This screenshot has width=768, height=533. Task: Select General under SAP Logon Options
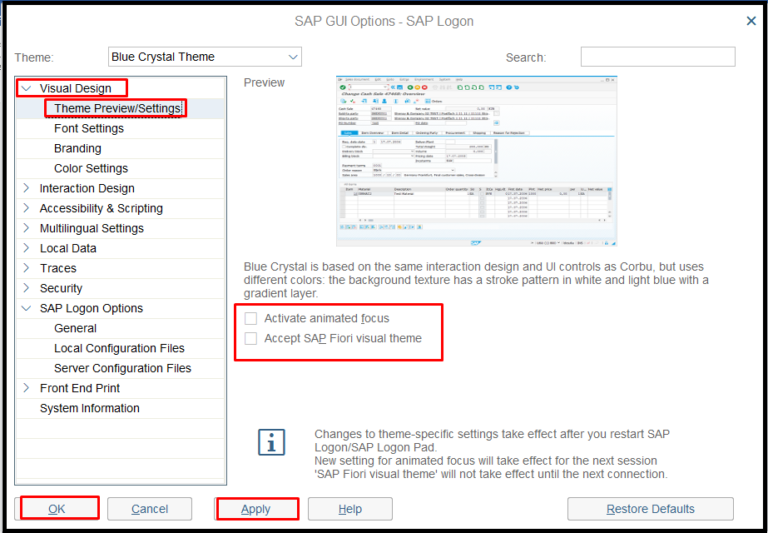click(x=75, y=328)
